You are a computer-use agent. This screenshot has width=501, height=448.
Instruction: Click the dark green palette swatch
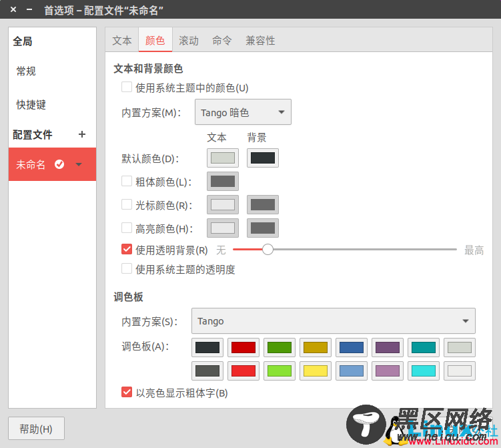pyautogui.click(x=280, y=347)
